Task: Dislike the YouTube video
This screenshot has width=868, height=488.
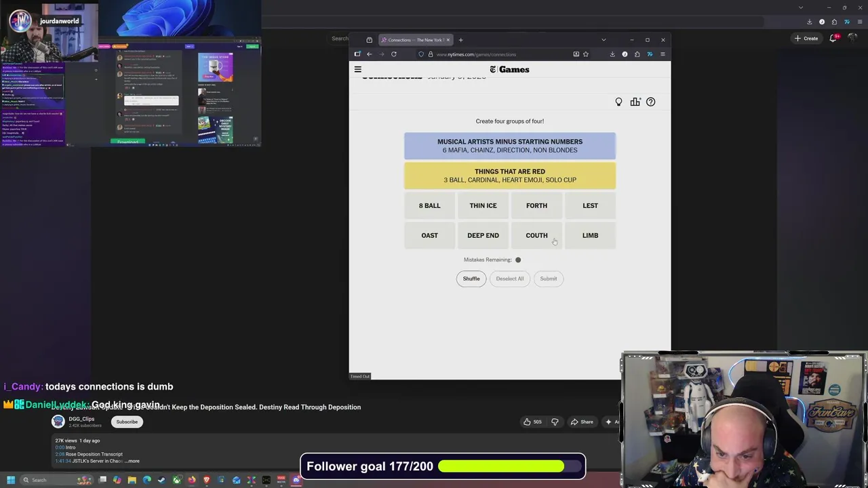Action: pyautogui.click(x=555, y=422)
